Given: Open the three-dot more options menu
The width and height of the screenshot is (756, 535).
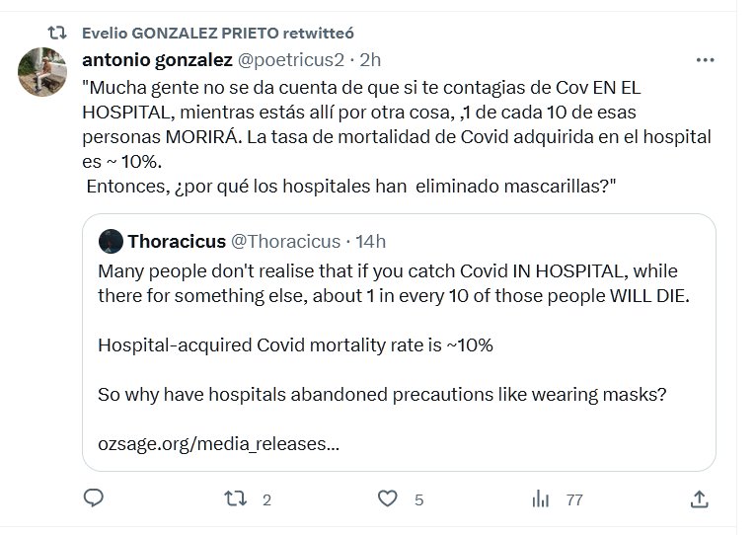Looking at the screenshot, I should click(705, 60).
